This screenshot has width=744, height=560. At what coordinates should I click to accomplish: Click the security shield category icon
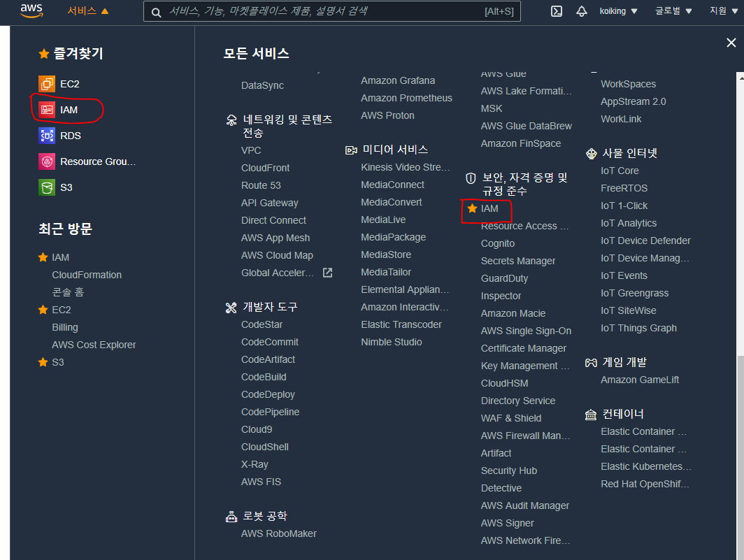[471, 178]
